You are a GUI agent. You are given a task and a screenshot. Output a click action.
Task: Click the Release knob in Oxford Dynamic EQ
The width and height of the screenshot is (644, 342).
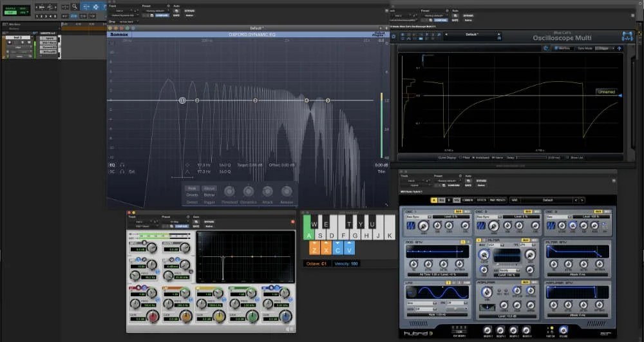287,191
